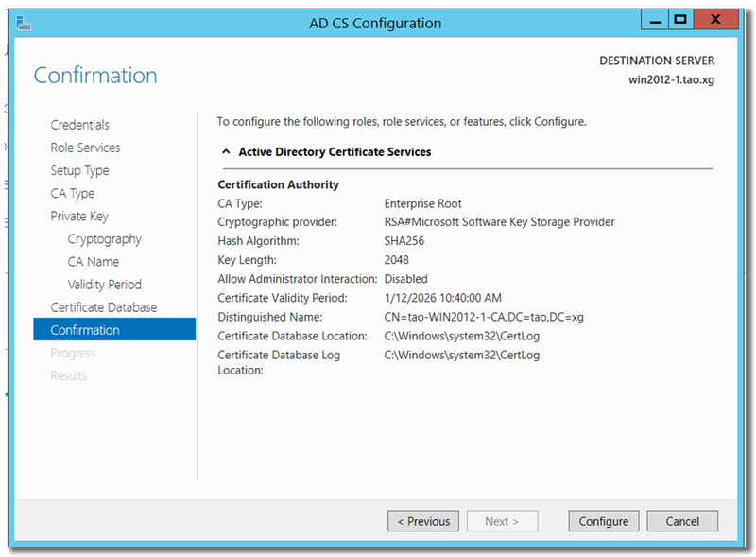Maximize the AD CS Configuration window
The width and height of the screenshot is (756, 557).
click(679, 19)
